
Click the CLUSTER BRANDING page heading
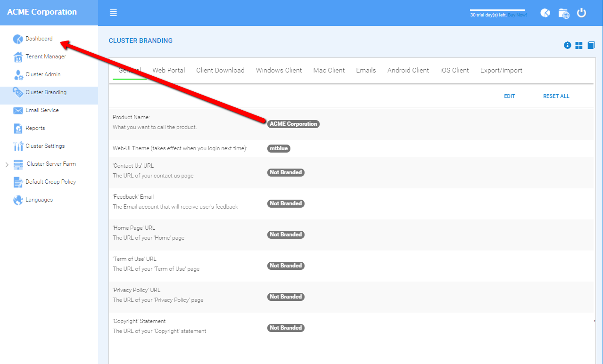click(140, 40)
